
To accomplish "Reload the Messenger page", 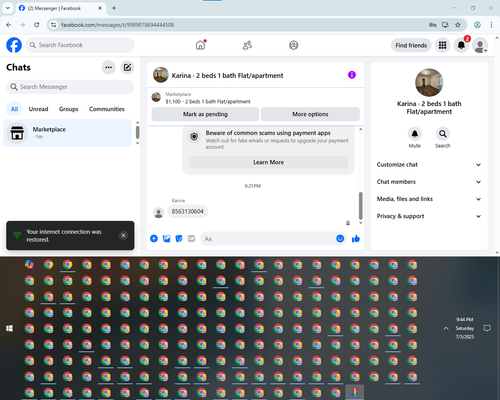I will (37, 25).
